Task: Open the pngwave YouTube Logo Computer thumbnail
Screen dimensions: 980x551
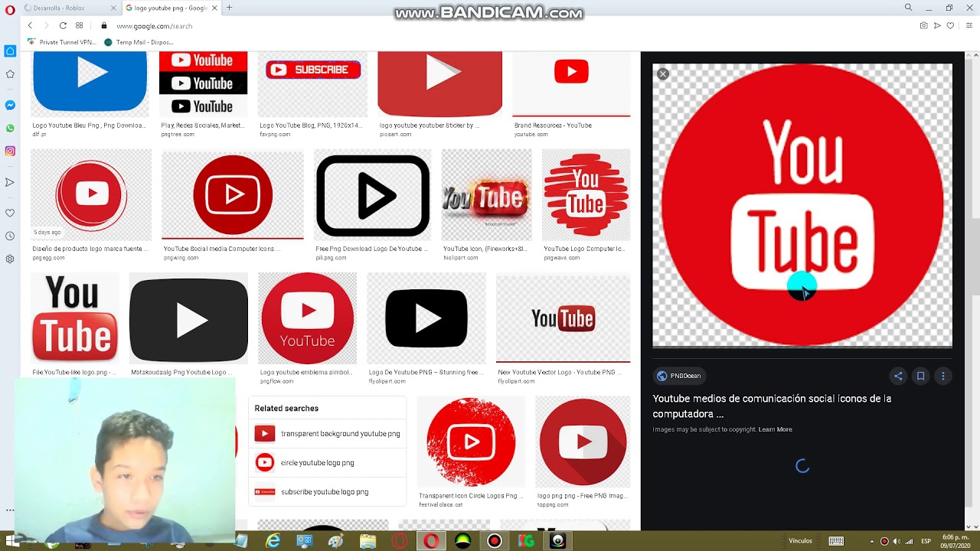Action: [586, 195]
